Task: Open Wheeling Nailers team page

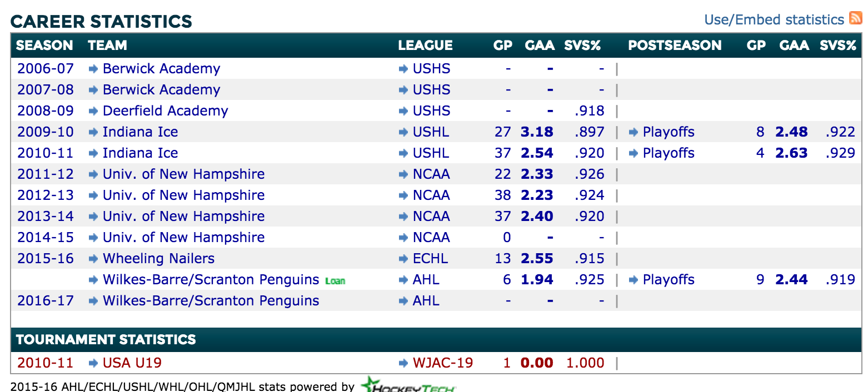Action: (158, 258)
